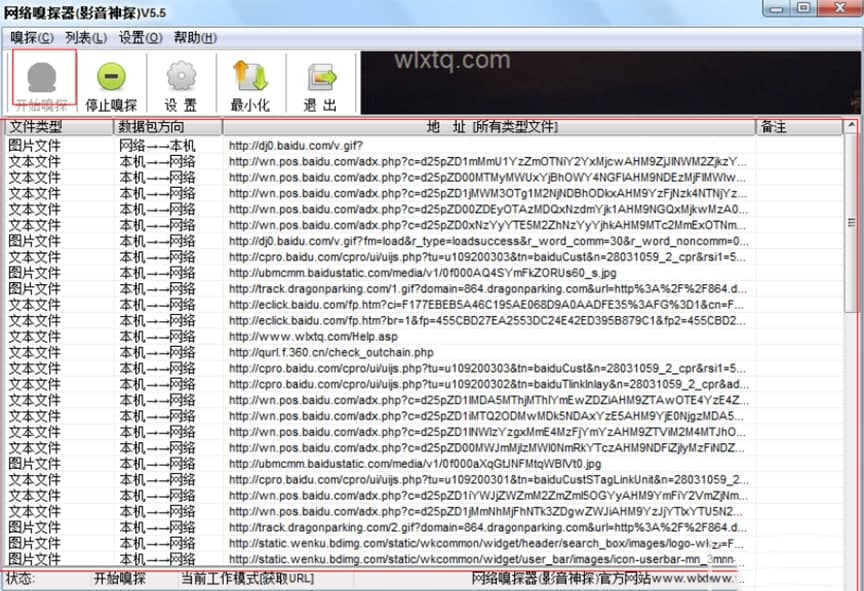Sort by 文件类型 column header
This screenshot has width=864, height=591.
(x=59, y=127)
